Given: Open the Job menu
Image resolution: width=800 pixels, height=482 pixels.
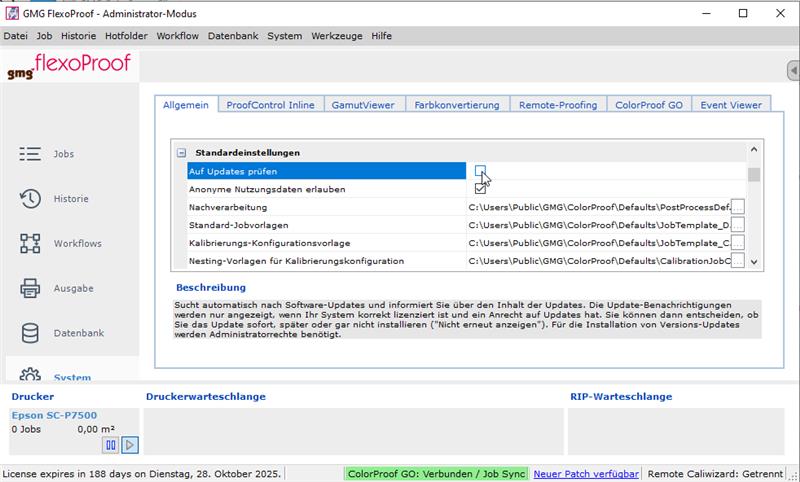Looking at the screenshot, I should coord(44,36).
